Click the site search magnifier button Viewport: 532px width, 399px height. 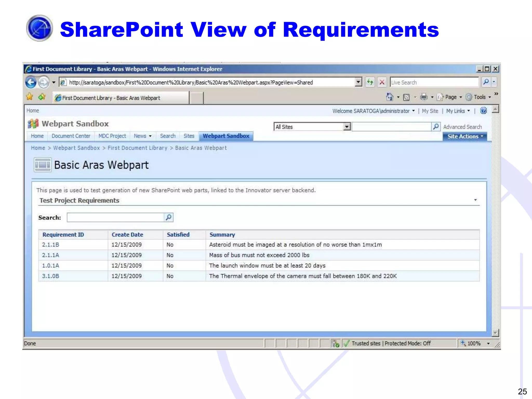[436, 127]
